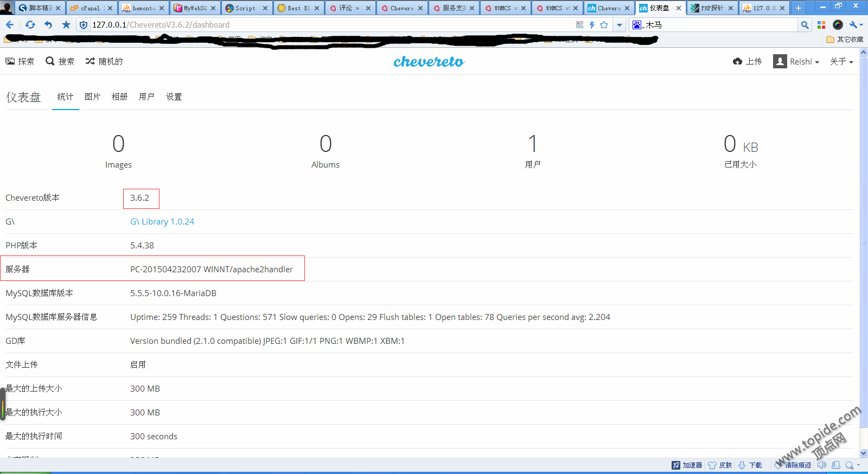Viewport: 868px width, 474px height.
Task: Reload the page with the refresh icon
Action: [30, 25]
